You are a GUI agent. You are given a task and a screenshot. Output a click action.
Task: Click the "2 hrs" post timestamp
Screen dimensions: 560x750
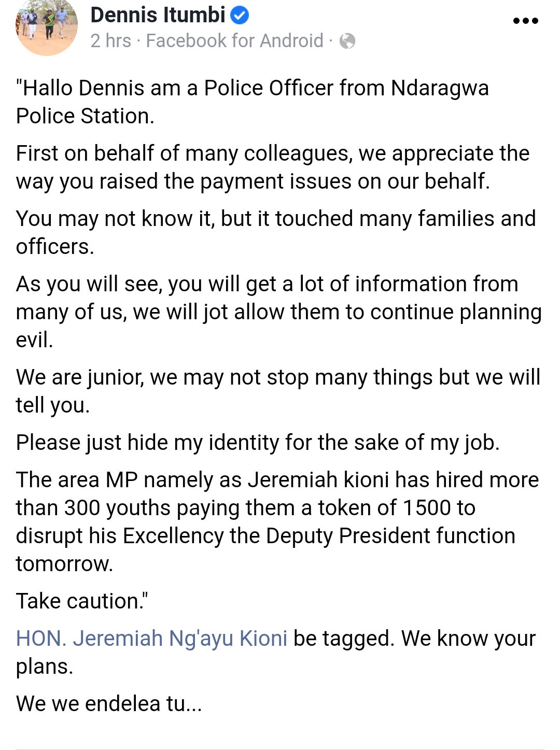click(110, 40)
